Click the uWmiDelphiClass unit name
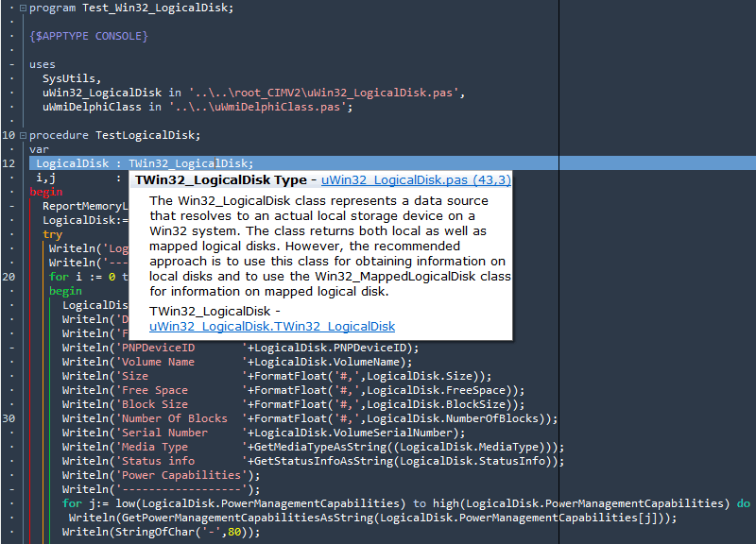Image resolution: width=756 pixels, height=544 pixels. pyautogui.click(x=92, y=107)
